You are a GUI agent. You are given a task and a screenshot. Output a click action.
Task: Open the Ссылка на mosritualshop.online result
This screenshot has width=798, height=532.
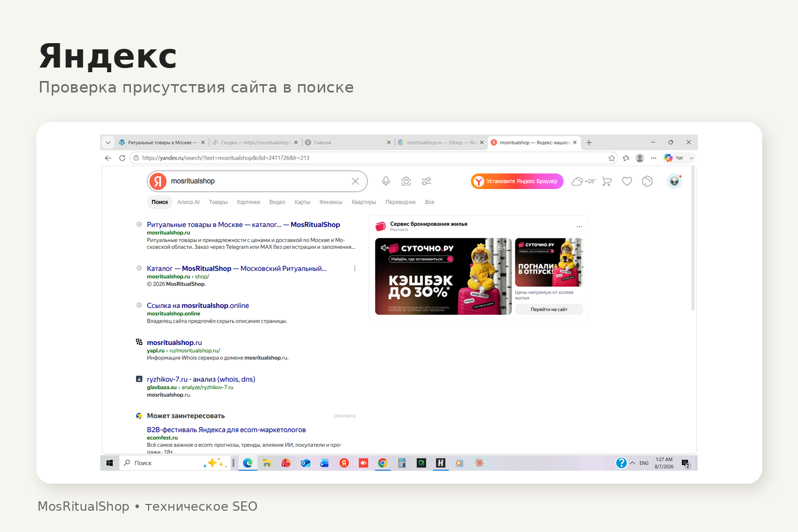(x=198, y=305)
